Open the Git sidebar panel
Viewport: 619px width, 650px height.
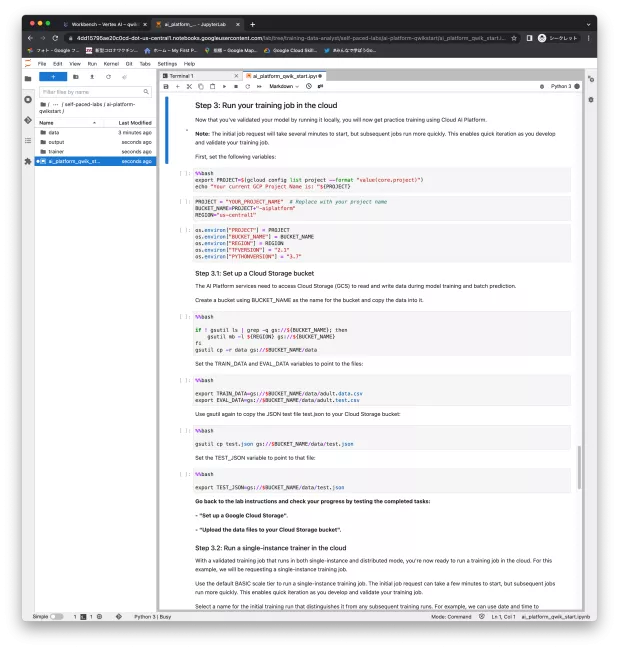(x=28, y=120)
